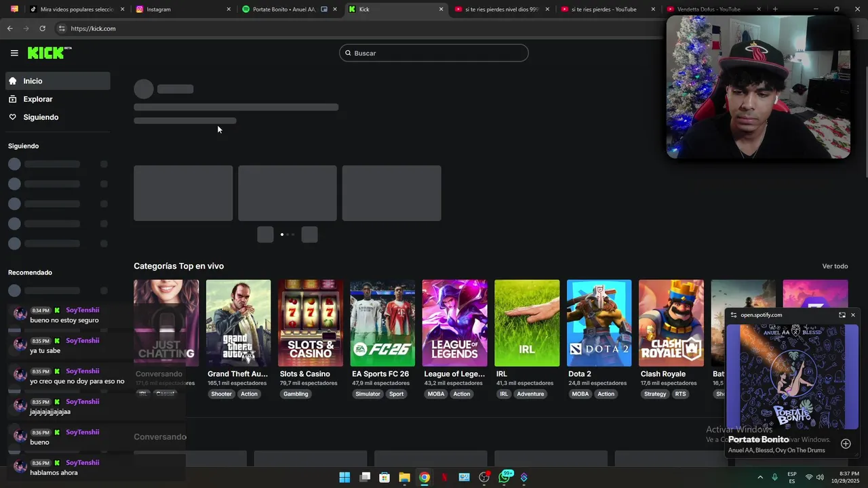Viewport: 868px width, 488px height.
Task: Go to Inicio in sidebar
Action: tap(58, 81)
